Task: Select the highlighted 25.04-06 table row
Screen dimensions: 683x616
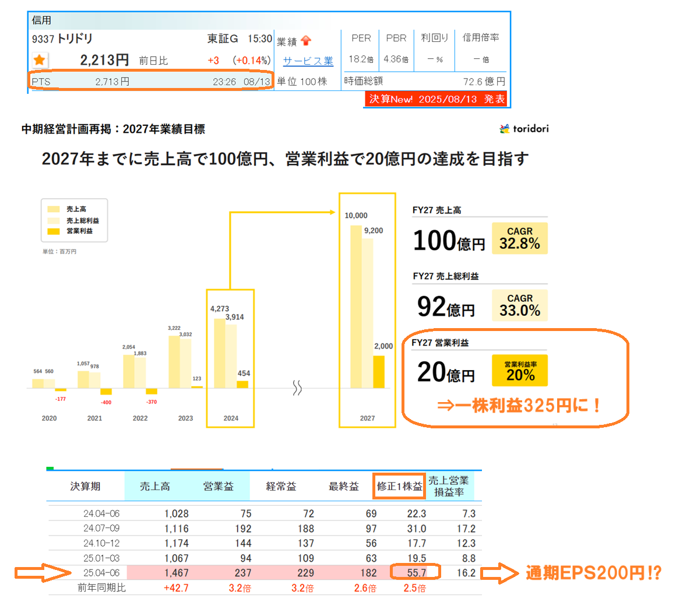Action: [x=262, y=573]
